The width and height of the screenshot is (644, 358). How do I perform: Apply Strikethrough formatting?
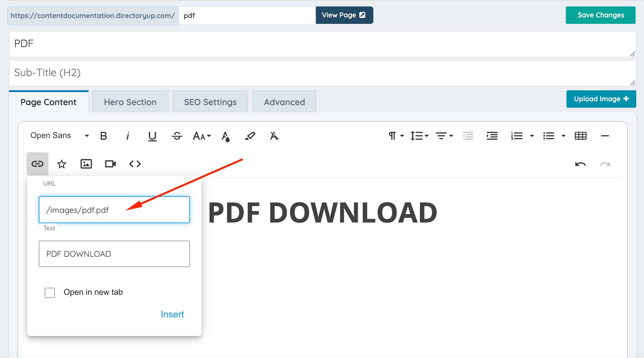pos(177,136)
